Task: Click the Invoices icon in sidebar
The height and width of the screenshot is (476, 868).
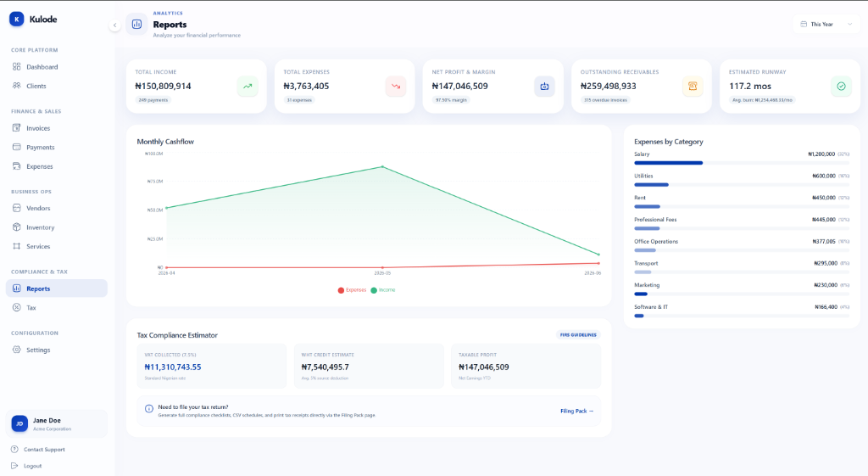Action: tap(17, 128)
